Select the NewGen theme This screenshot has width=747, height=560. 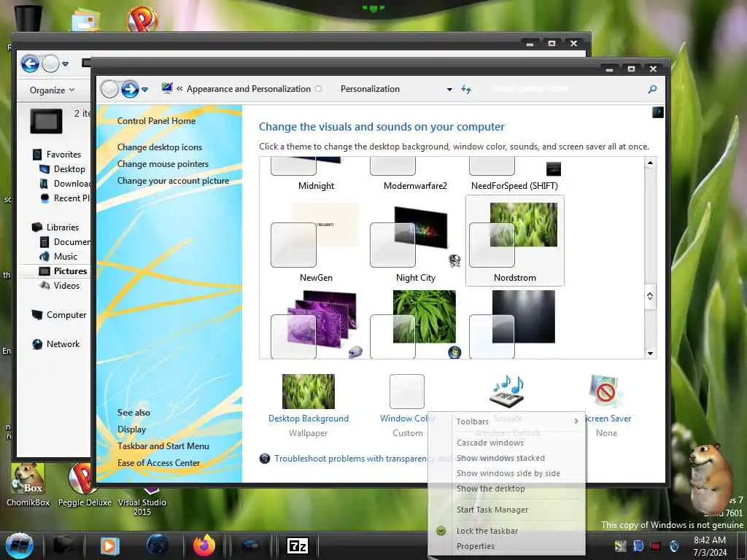pyautogui.click(x=316, y=241)
